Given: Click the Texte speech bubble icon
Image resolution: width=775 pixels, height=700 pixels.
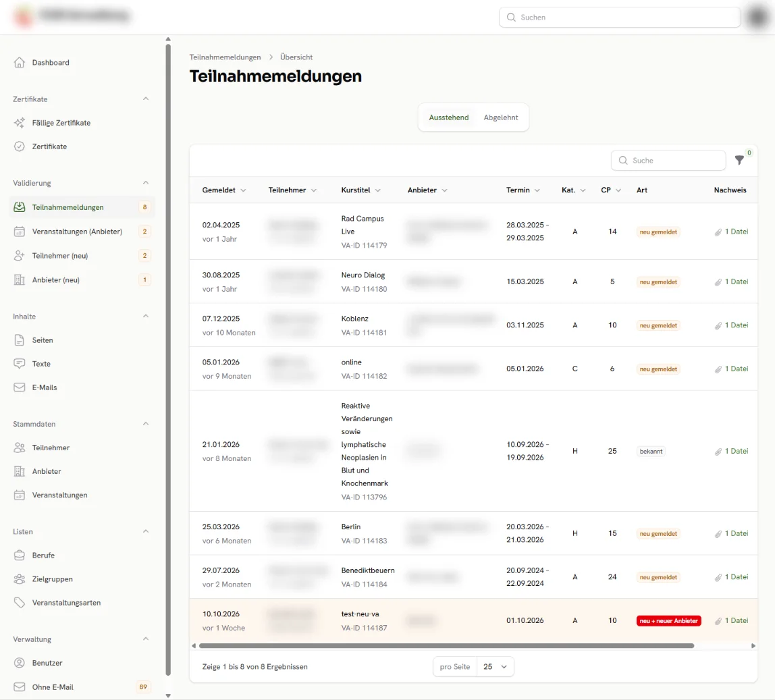Looking at the screenshot, I should [20, 364].
